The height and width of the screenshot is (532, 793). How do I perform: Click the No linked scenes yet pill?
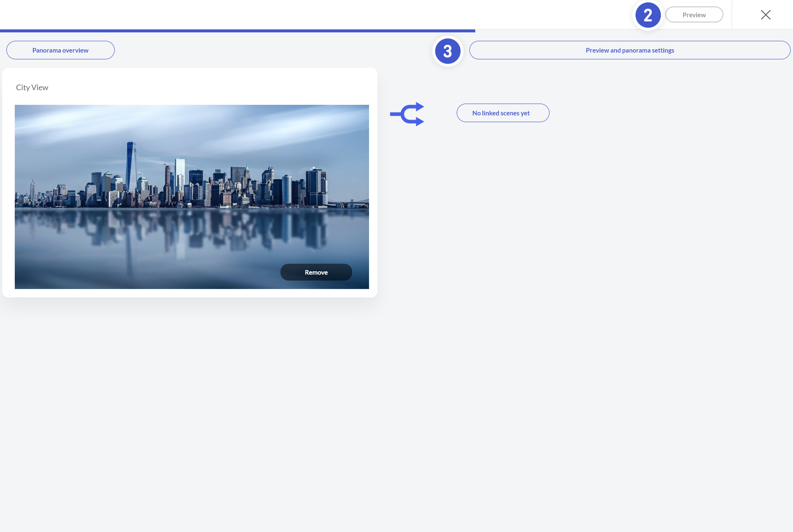(x=503, y=113)
